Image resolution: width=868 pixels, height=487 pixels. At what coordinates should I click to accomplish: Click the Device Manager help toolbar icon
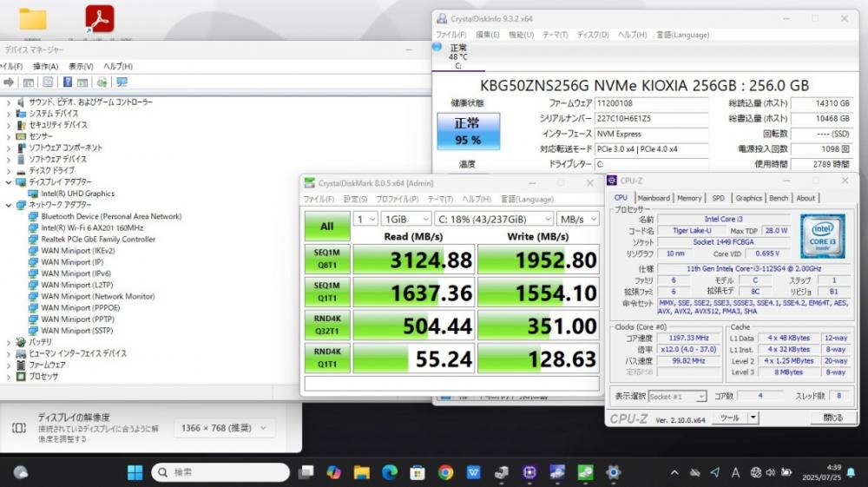pos(68,82)
